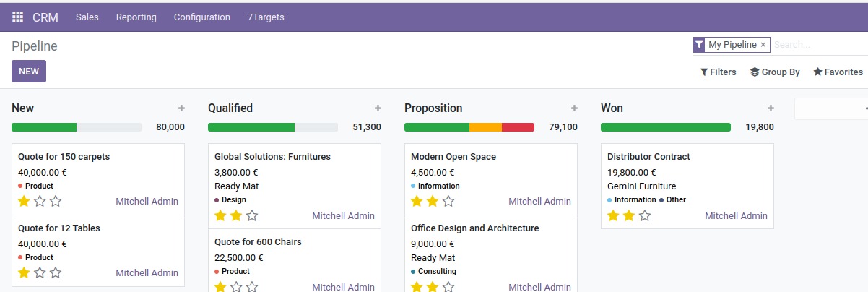Click plus icon in New column
This screenshot has width=868, height=292.
tap(181, 108)
